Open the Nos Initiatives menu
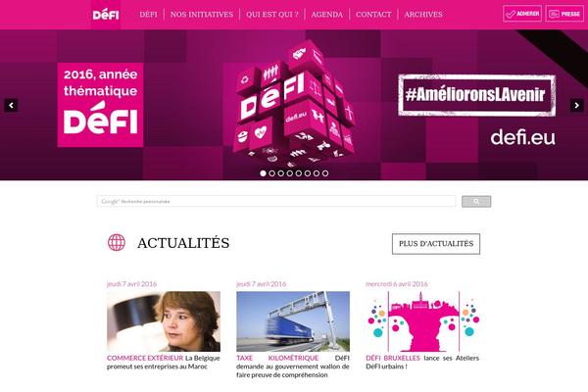588x392 pixels. coord(202,15)
